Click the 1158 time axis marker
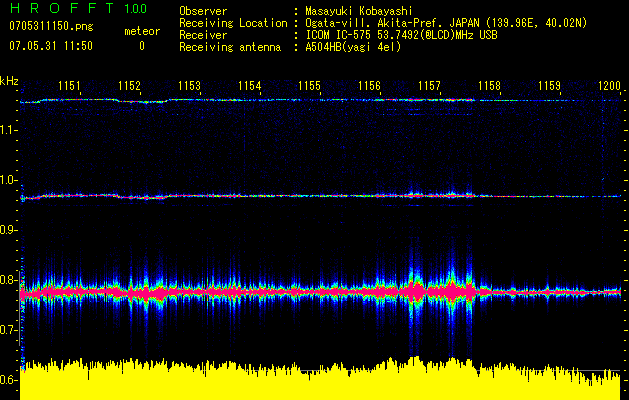The width and height of the screenshot is (629, 400). [x=489, y=86]
